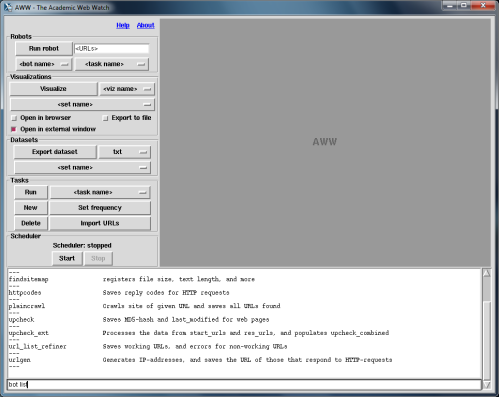Image resolution: width=499 pixels, height=397 pixels.
Task: Click the Import URLs button
Action: pyautogui.click(x=100, y=223)
